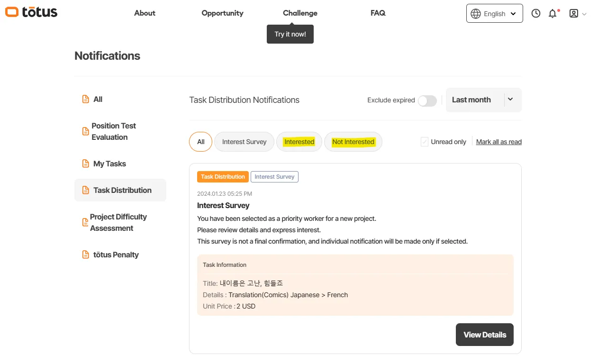Click Mark all as read link
This screenshot has height=364, width=598.
pos(498,142)
